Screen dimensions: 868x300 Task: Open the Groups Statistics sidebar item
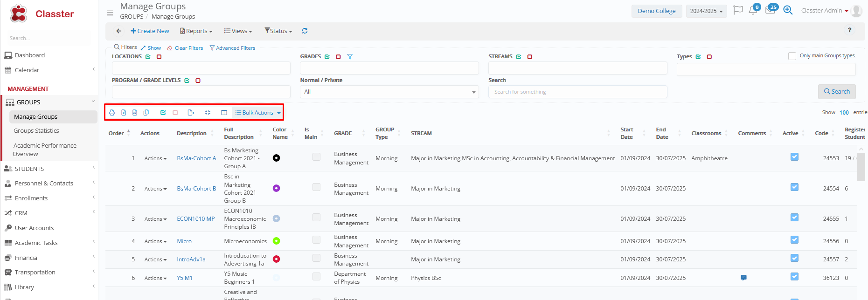click(36, 131)
